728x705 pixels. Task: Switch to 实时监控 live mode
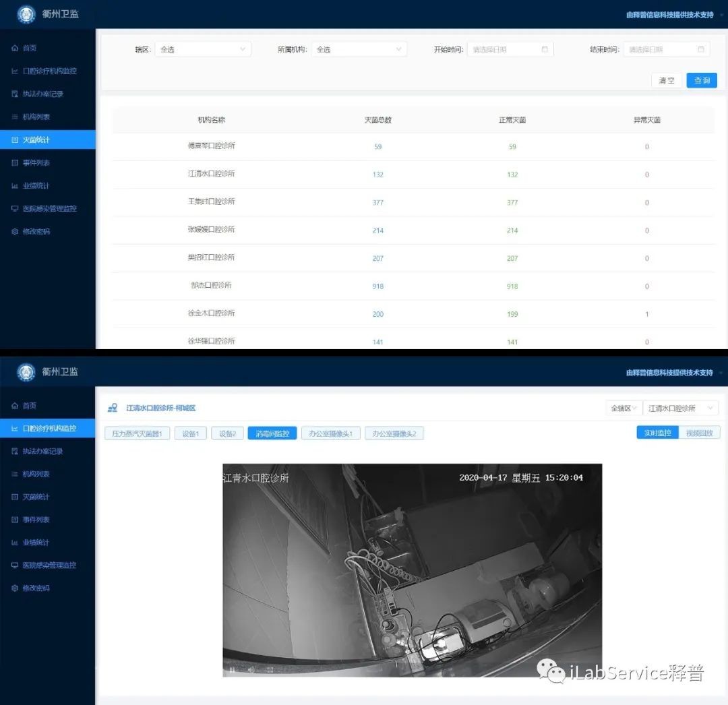click(x=657, y=433)
